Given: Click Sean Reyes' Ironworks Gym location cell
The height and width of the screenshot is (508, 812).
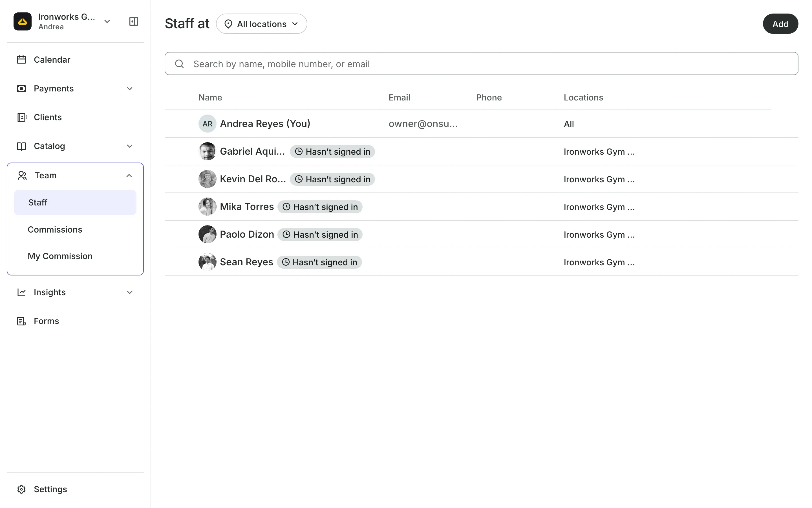Looking at the screenshot, I should pos(599,262).
